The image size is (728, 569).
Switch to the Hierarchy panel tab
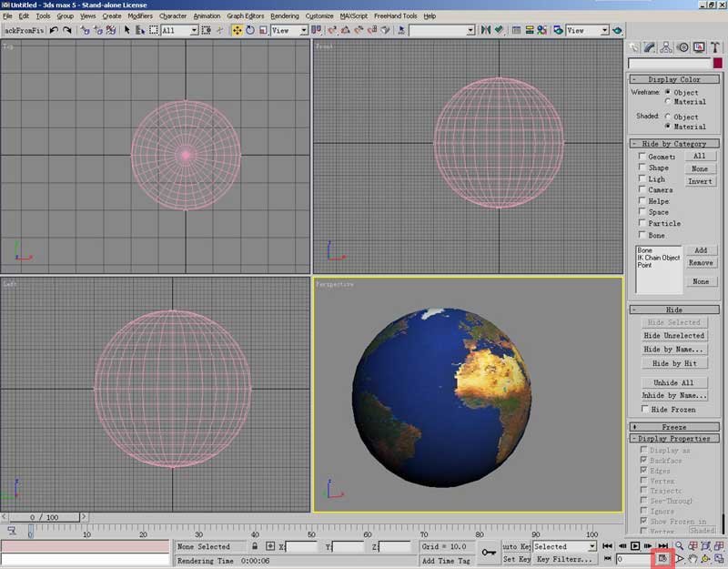click(667, 47)
